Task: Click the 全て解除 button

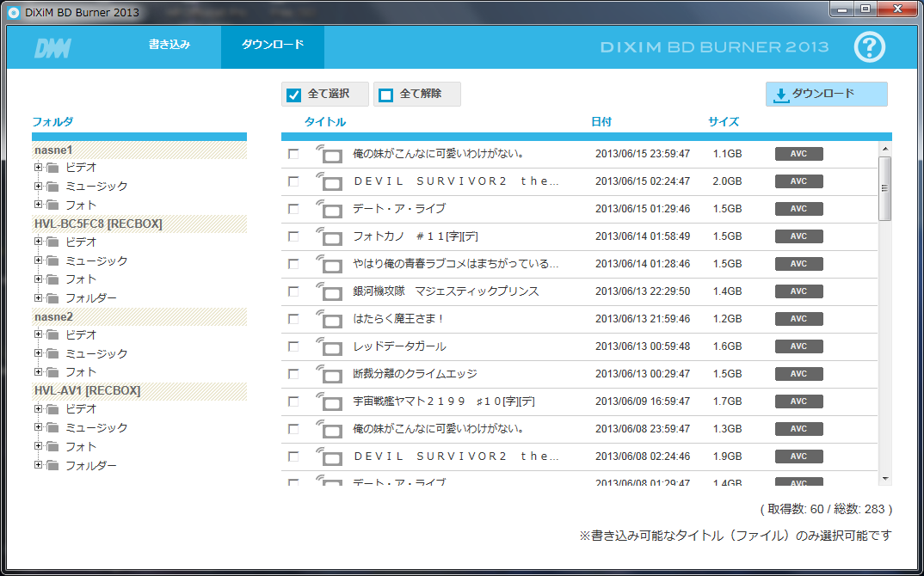Action: (x=417, y=95)
